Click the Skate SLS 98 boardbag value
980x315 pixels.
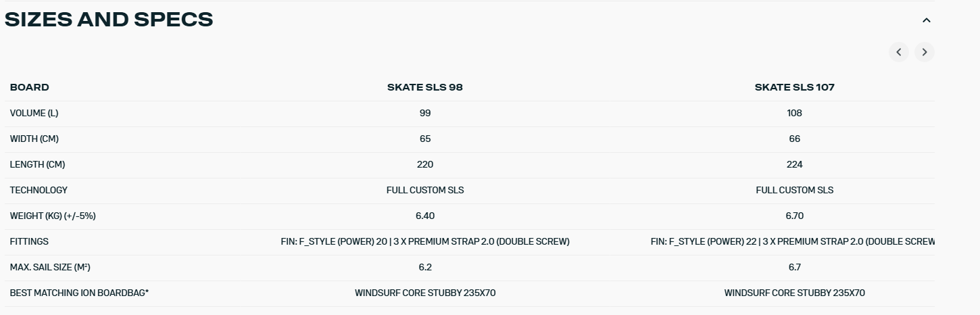424,293
